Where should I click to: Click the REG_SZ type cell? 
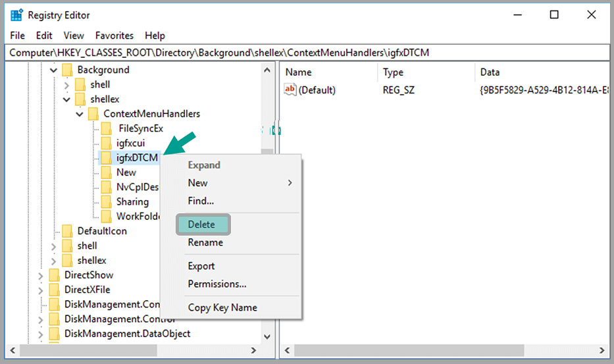(399, 90)
